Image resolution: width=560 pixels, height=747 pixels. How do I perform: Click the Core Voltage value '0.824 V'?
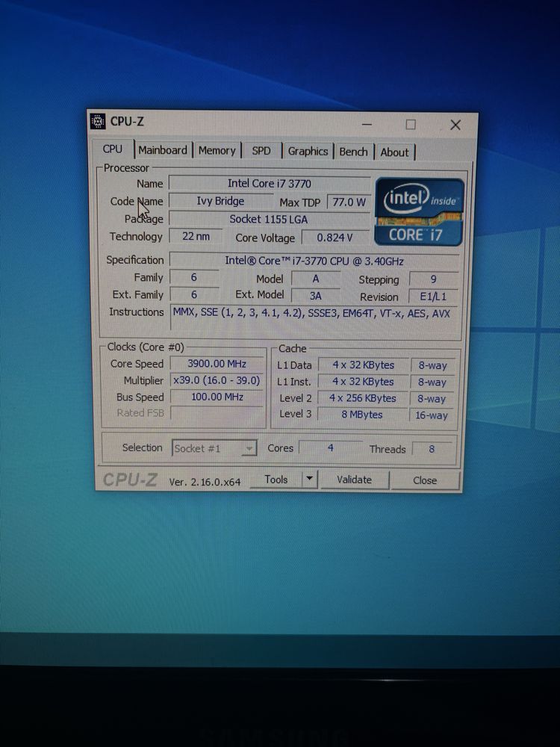pos(335,238)
